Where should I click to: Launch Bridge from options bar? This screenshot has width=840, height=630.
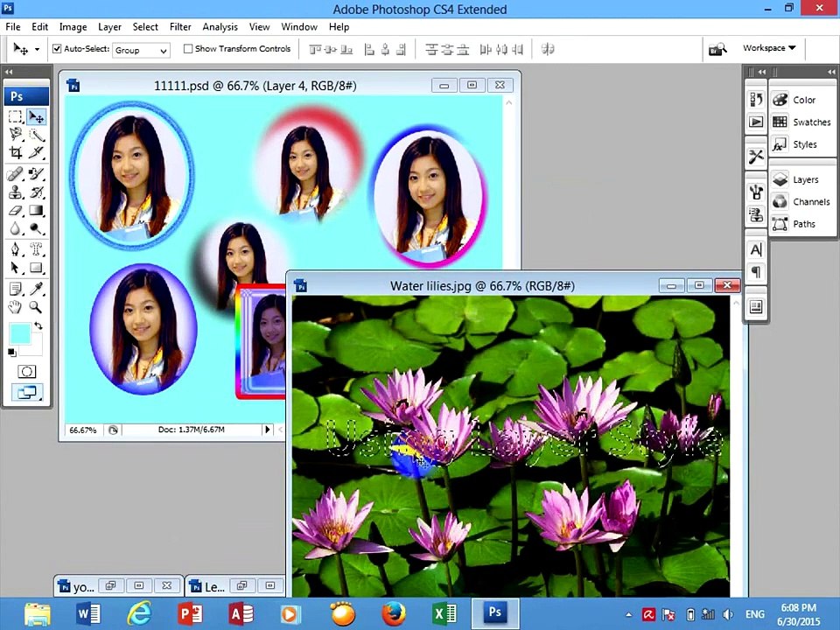click(x=717, y=49)
